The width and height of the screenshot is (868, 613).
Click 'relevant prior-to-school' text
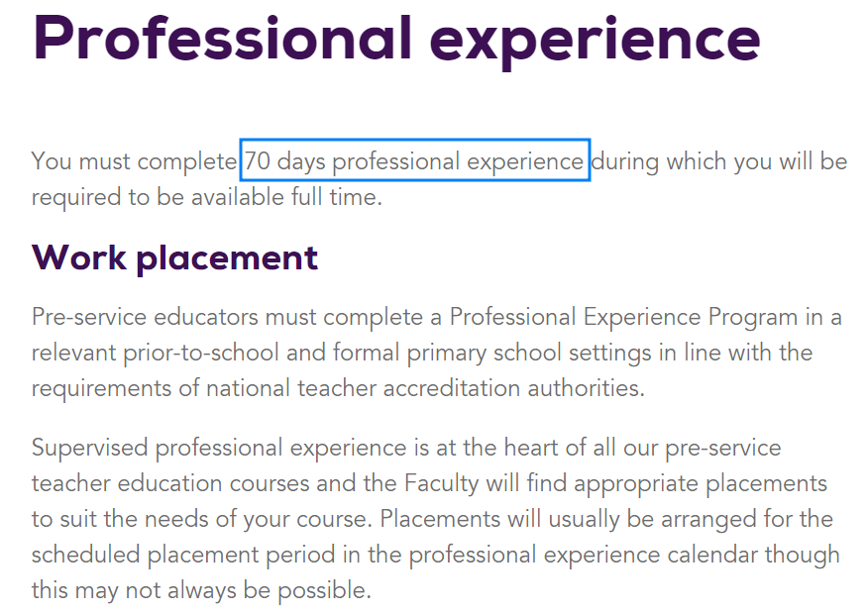155,353
